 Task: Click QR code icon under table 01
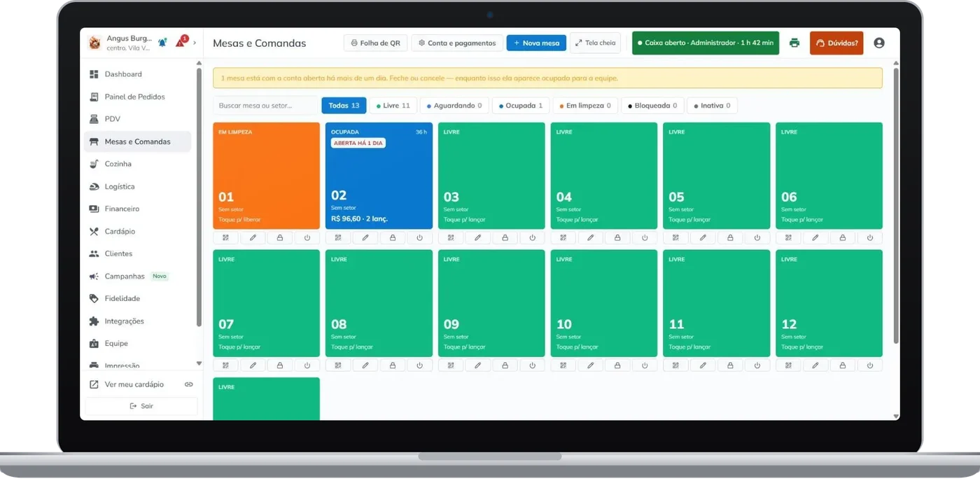(x=226, y=238)
